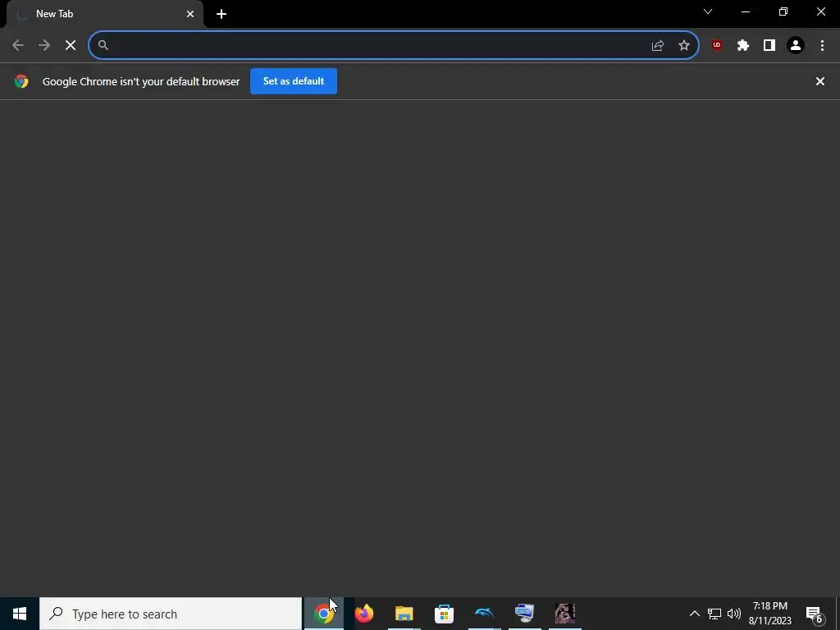Click the Type here to search box
The image size is (840, 630).
click(171, 614)
